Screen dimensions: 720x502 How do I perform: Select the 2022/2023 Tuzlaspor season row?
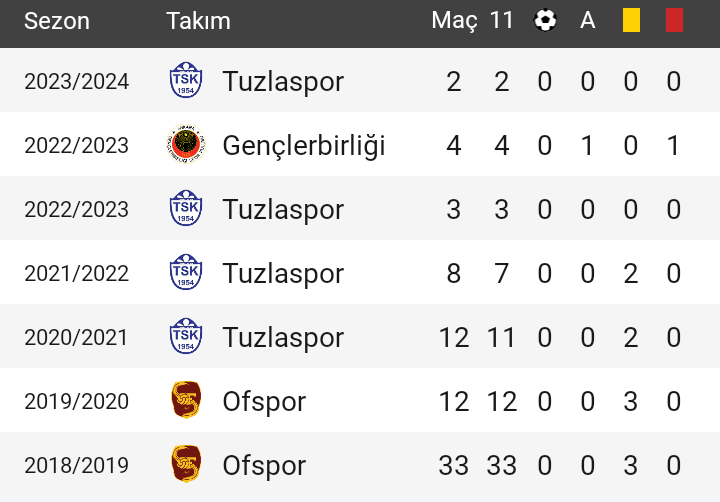coord(360,208)
